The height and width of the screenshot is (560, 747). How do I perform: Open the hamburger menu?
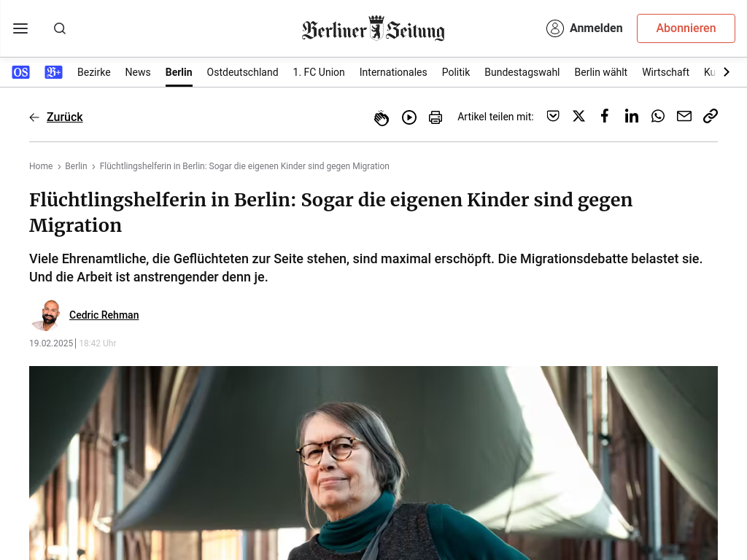(x=20, y=28)
